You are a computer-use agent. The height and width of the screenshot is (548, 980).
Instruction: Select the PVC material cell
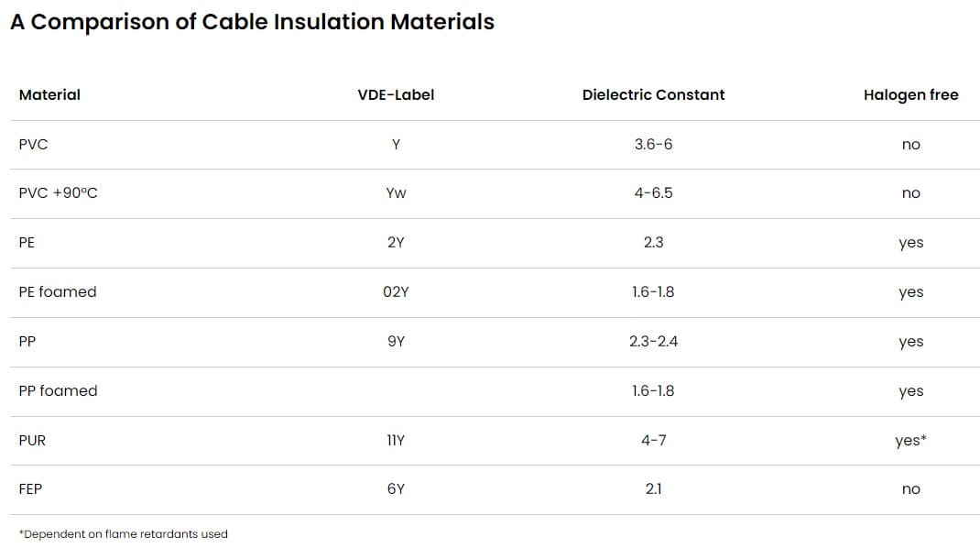tap(33, 144)
